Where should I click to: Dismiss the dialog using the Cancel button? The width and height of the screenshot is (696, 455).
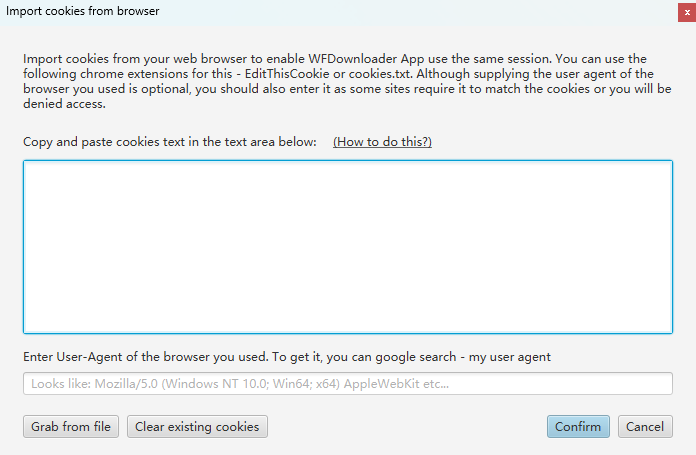(645, 427)
